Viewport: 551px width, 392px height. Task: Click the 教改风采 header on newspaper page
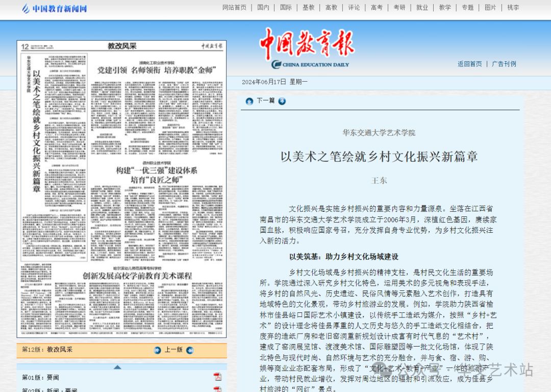click(x=122, y=46)
